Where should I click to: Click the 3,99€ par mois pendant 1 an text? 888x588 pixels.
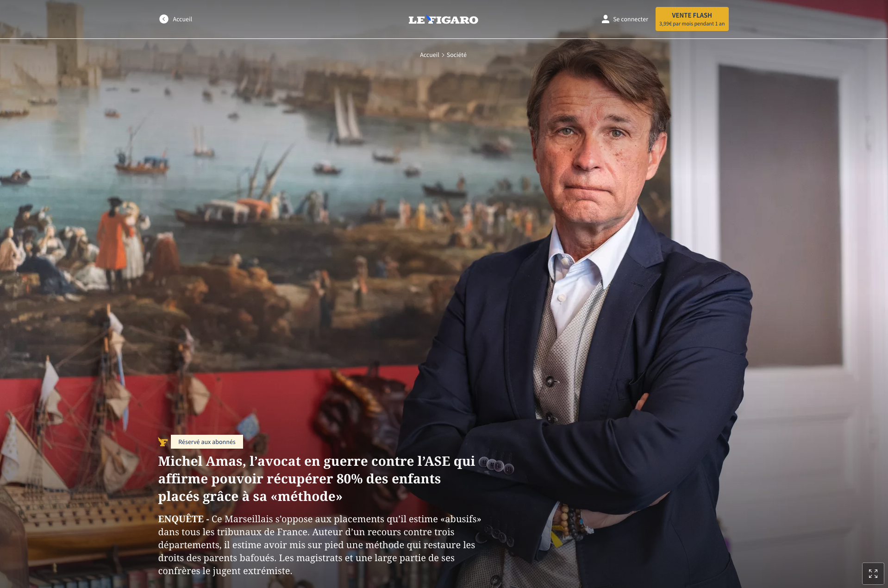692,24
